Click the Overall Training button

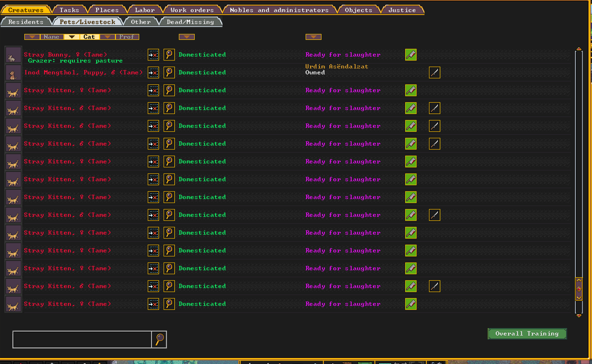527,334
